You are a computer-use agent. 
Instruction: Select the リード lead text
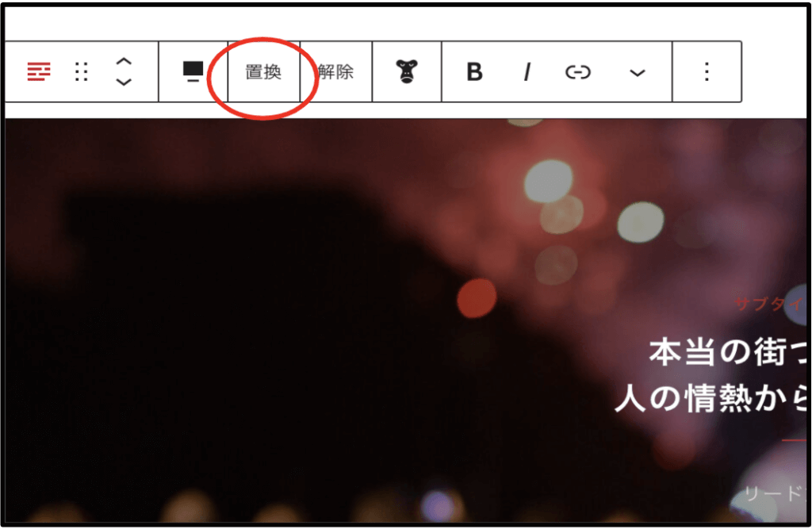775,494
